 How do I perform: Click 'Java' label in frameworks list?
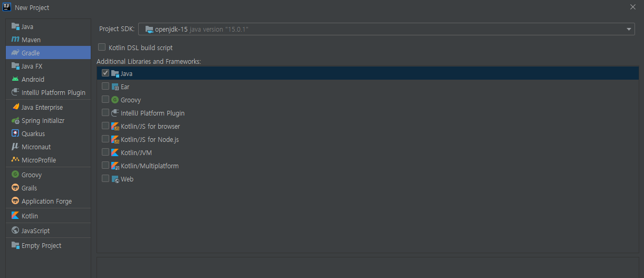(127, 73)
